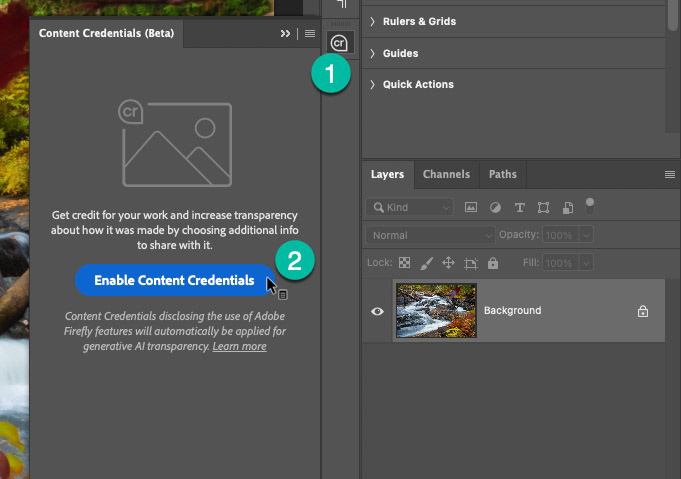Filter layers by shape layers icon
The image size is (681, 479).
tap(543, 208)
